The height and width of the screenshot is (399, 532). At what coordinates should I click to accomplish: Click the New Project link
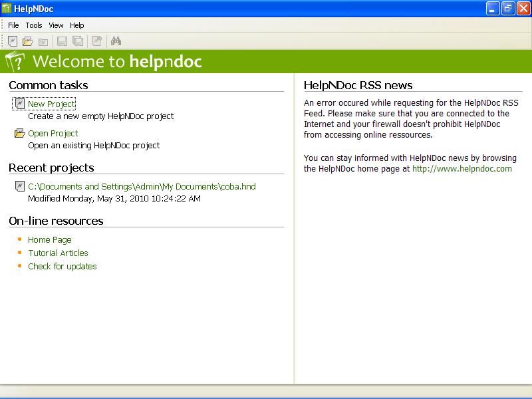tap(51, 104)
